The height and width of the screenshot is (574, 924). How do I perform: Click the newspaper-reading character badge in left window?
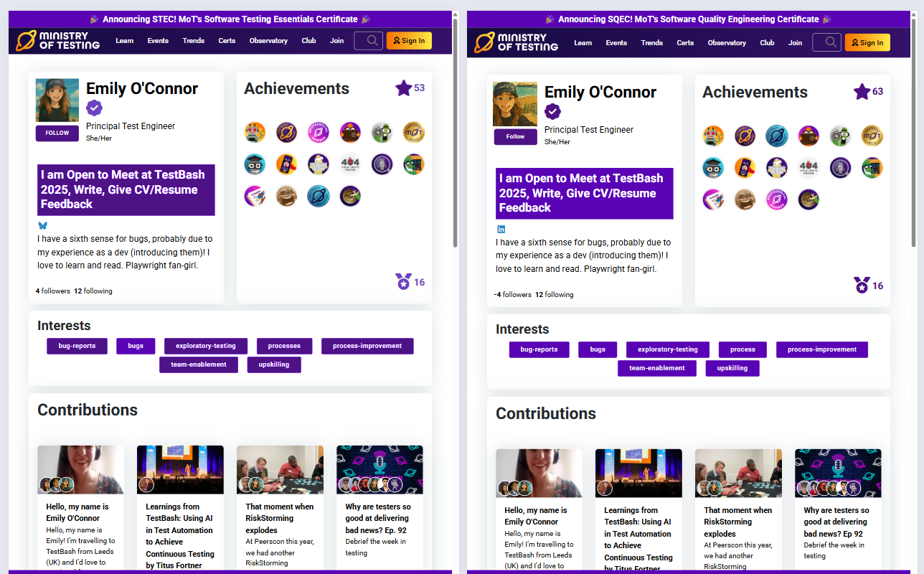tap(319, 164)
